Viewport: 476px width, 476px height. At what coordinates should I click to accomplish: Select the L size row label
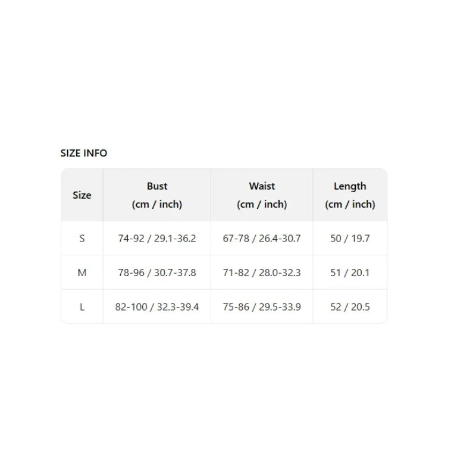[82, 307]
